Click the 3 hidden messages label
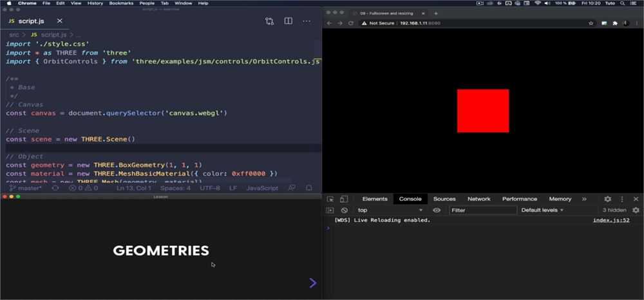This screenshot has height=300, width=644. pos(614,210)
